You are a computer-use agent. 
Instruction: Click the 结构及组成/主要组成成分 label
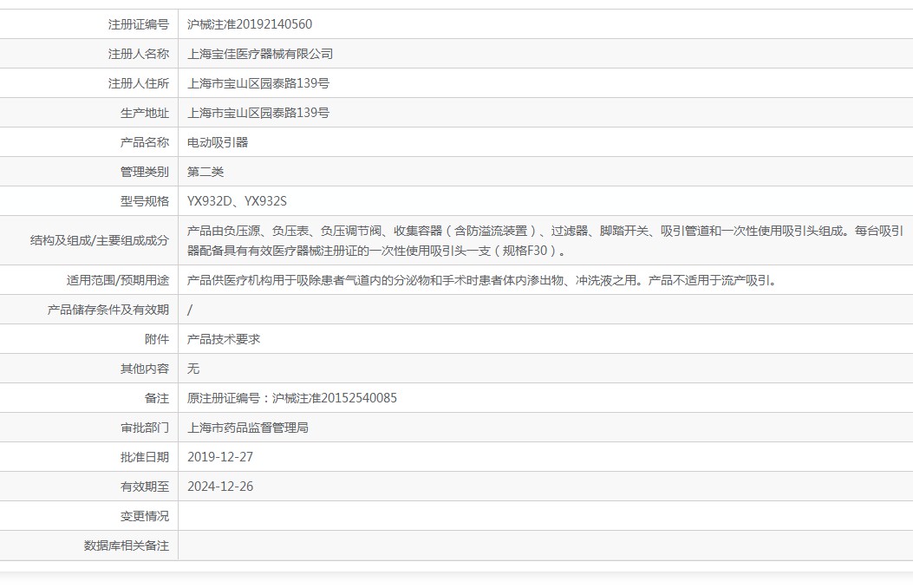(100, 240)
